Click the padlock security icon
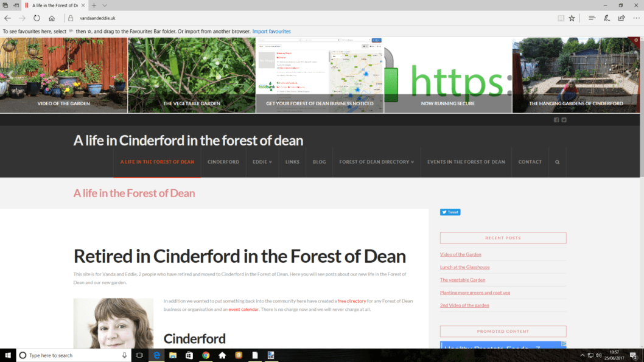The width and height of the screenshot is (644, 362). pyautogui.click(x=71, y=18)
